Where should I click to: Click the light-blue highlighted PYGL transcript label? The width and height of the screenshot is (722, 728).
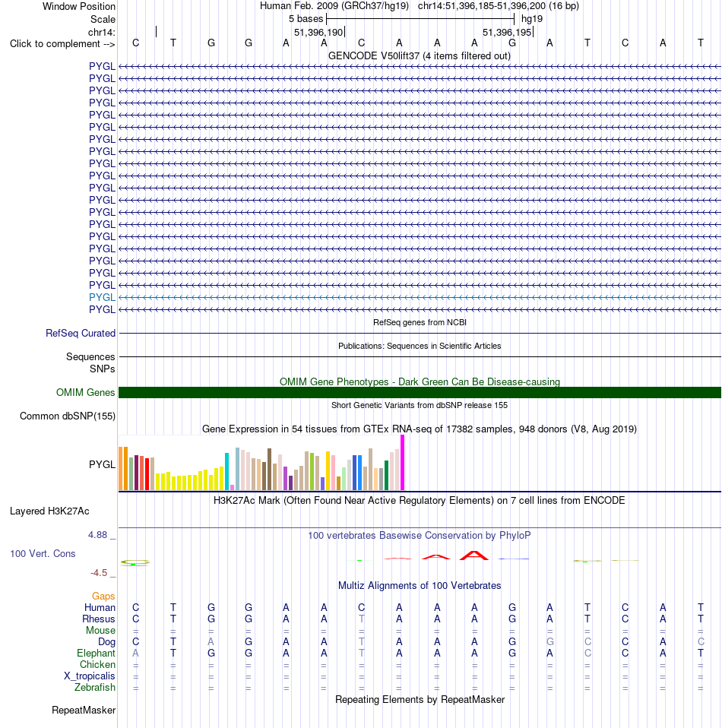102,297
